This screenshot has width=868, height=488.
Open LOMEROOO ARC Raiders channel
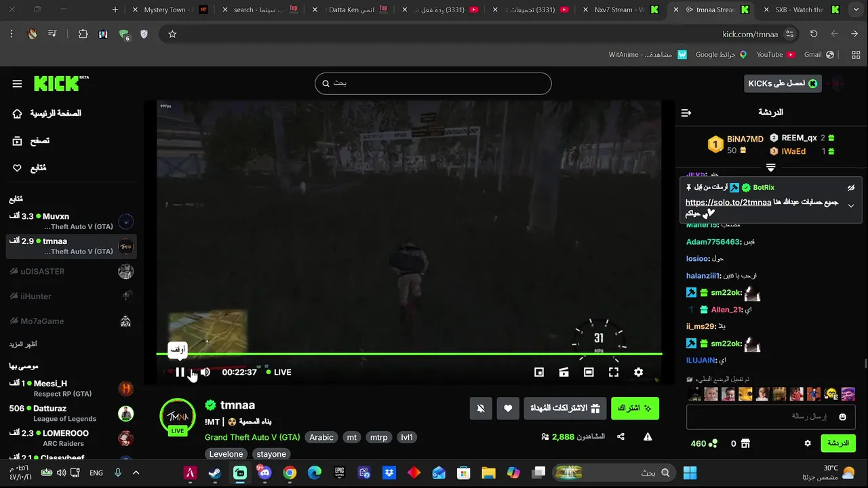pos(71,439)
